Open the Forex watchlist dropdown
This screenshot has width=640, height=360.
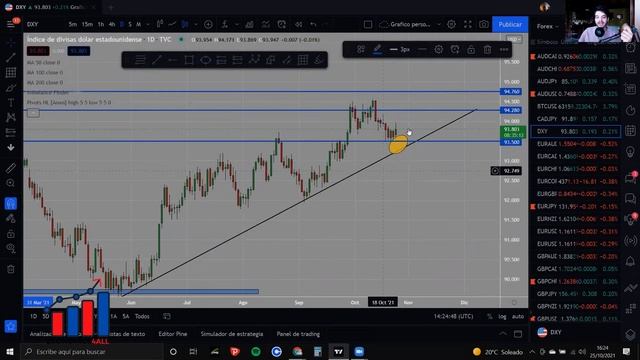[548, 26]
